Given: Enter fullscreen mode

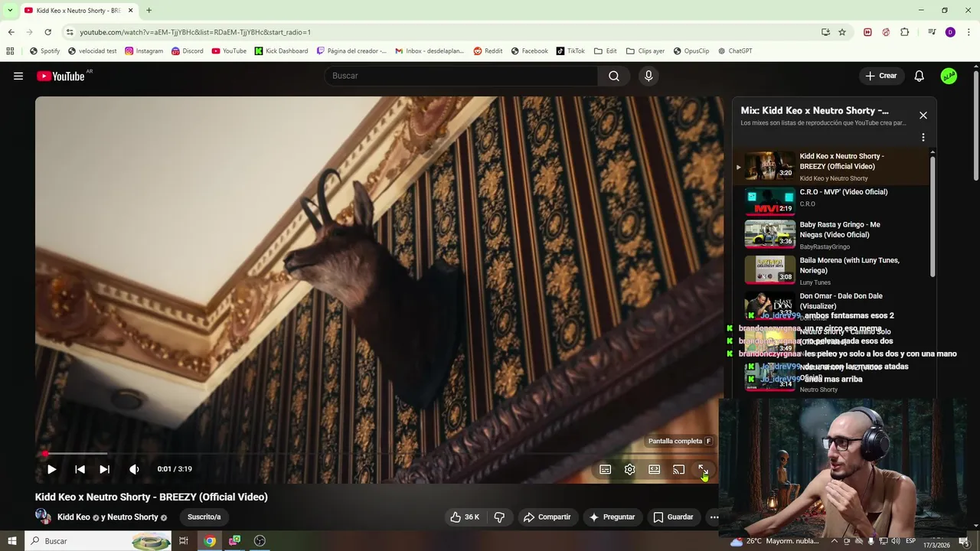Looking at the screenshot, I should (703, 469).
